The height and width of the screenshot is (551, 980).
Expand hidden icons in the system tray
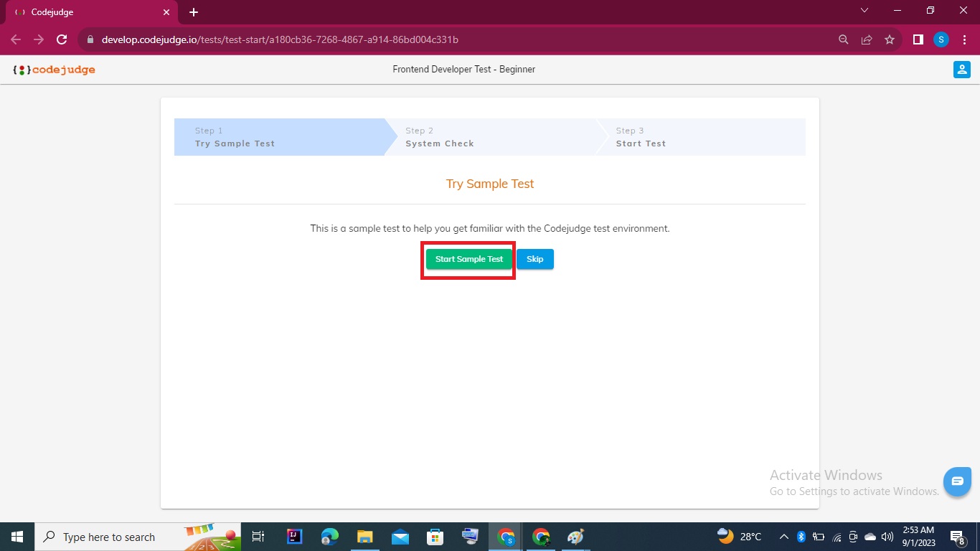pos(783,536)
